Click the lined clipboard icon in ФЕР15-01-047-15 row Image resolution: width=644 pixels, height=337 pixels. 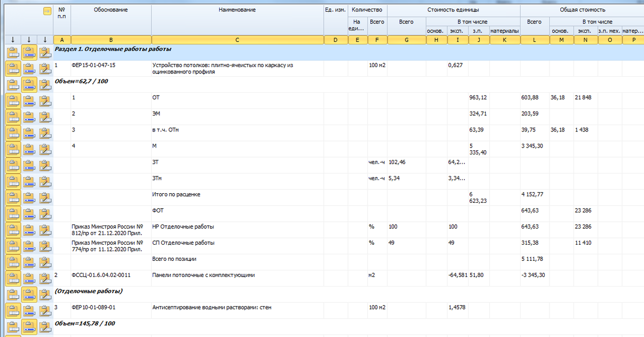[x=29, y=69]
